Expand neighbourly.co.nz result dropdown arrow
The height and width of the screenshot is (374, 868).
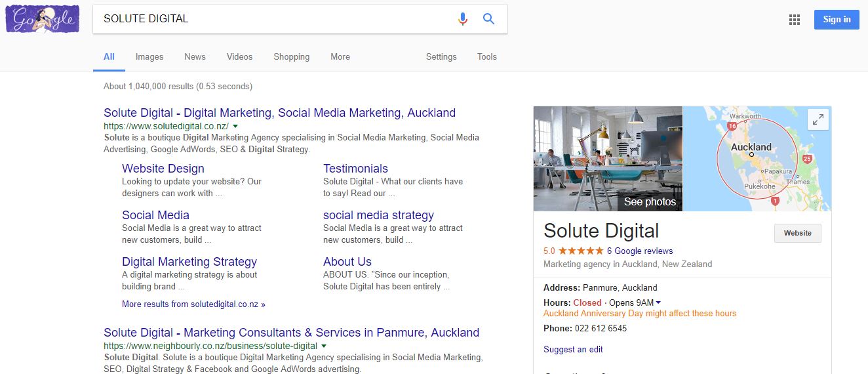[324, 346]
